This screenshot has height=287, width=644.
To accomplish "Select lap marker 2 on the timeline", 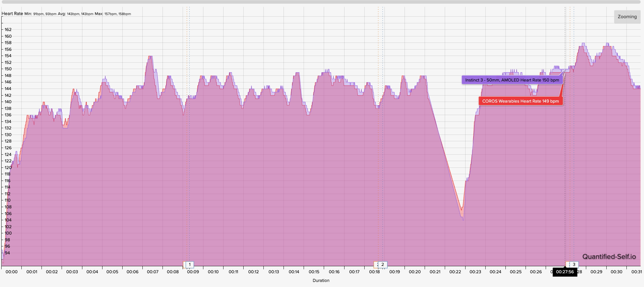I will (383, 264).
